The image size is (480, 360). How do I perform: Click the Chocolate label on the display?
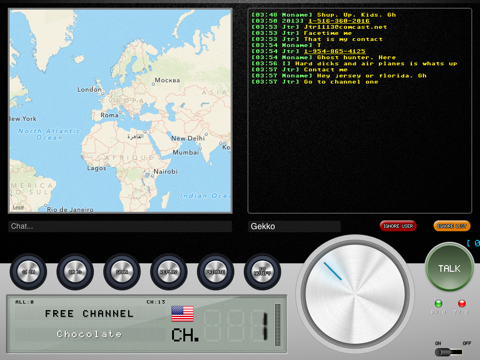coord(89,334)
